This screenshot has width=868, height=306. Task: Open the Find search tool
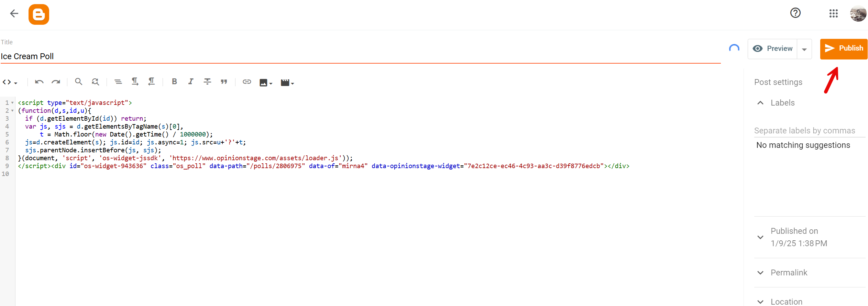pyautogui.click(x=79, y=82)
